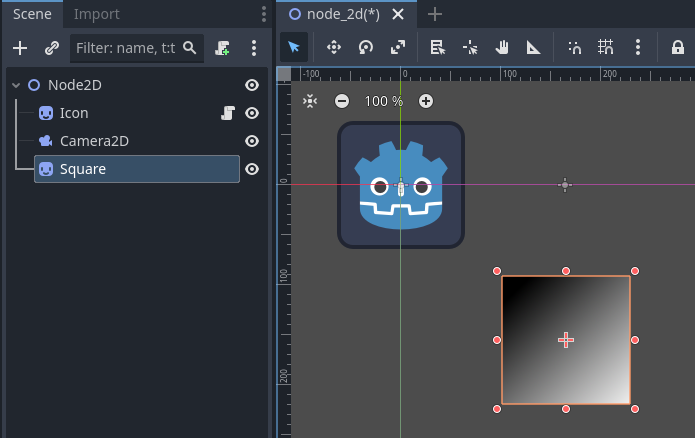Add a new scene tab
Screen dimensions: 695x438
click(x=435, y=14)
